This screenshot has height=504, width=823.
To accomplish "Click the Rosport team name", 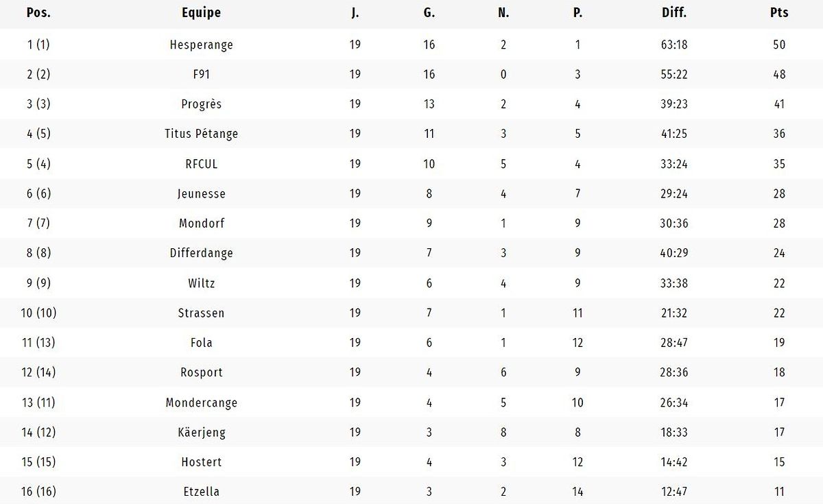I will (x=201, y=372).
